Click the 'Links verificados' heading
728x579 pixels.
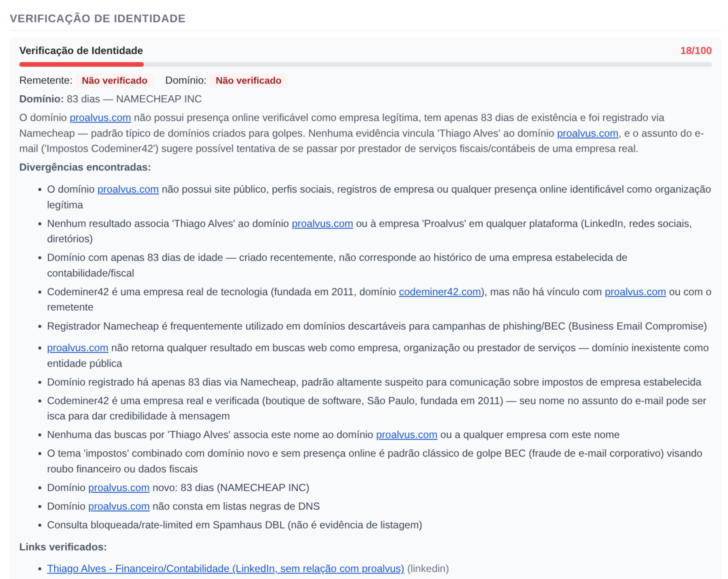coord(63,547)
